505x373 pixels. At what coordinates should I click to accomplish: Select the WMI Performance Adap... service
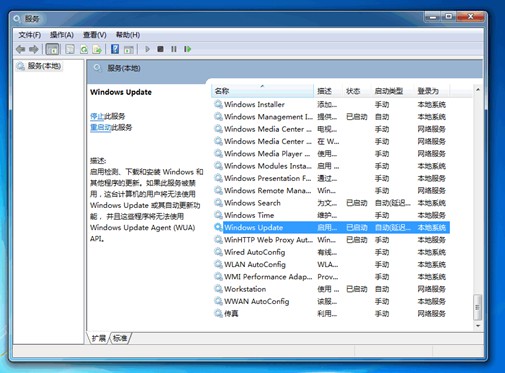pyautogui.click(x=331, y=277)
